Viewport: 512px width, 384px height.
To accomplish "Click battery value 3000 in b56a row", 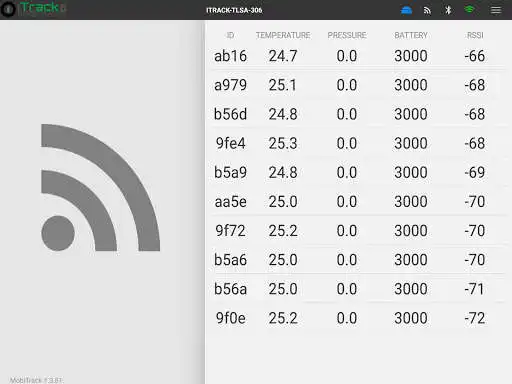I will 411,289.
